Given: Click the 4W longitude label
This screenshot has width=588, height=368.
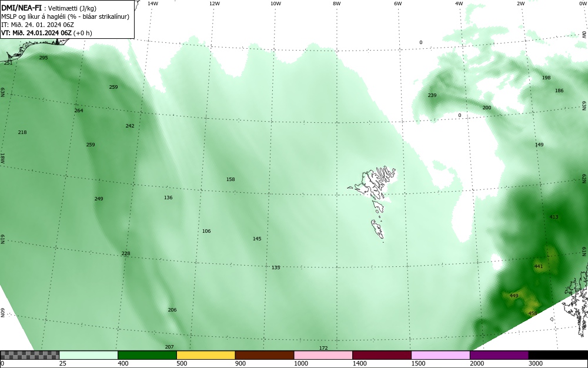Looking at the screenshot, I should point(459,4).
